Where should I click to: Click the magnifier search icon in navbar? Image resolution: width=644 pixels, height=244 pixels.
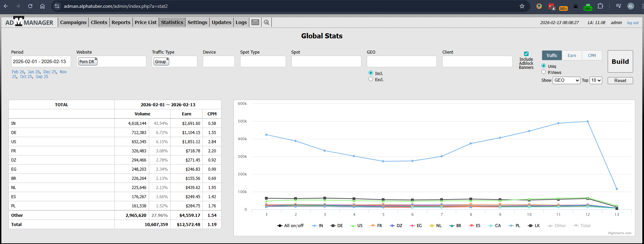point(267,22)
